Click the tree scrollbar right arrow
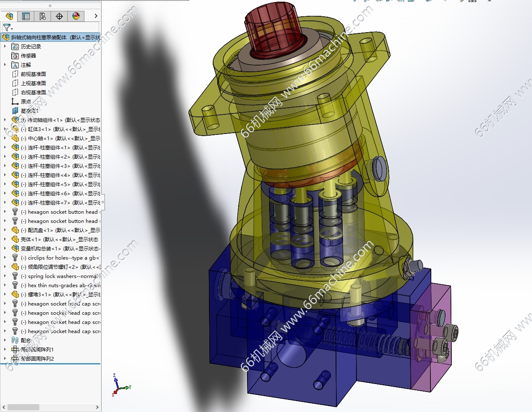This screenshot has height=412, width=532. [97, 407]
